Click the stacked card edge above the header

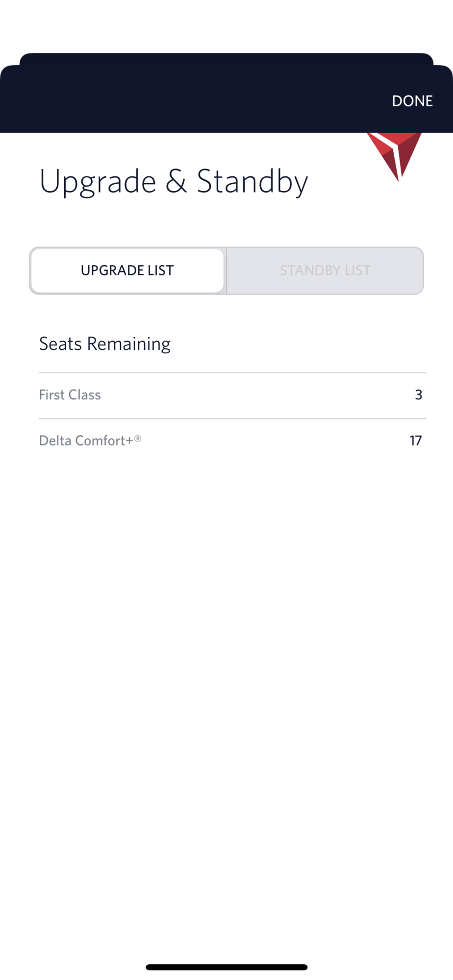click(226, 59)
